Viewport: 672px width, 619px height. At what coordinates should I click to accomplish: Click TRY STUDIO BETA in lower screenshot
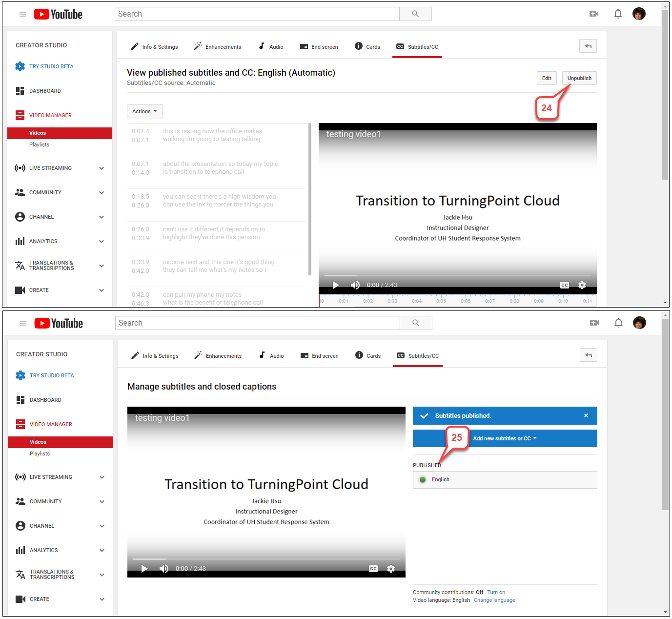pyautogui.click(x=52, y=375)
